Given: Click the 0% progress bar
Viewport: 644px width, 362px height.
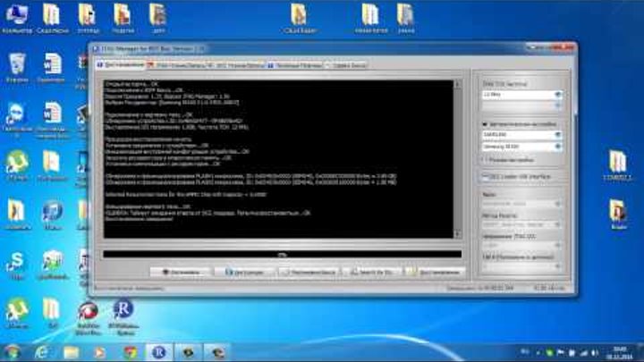Looking at the screenshot, I should click(x=282, y=255).
